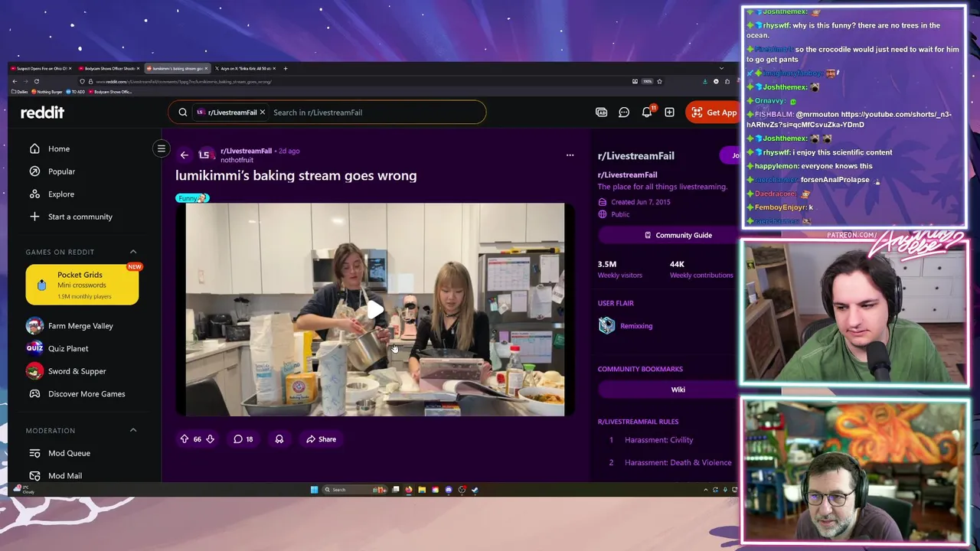Open the comments with 18 replies
The width and height of the screenshot is (980, 551).
[243, 439]
